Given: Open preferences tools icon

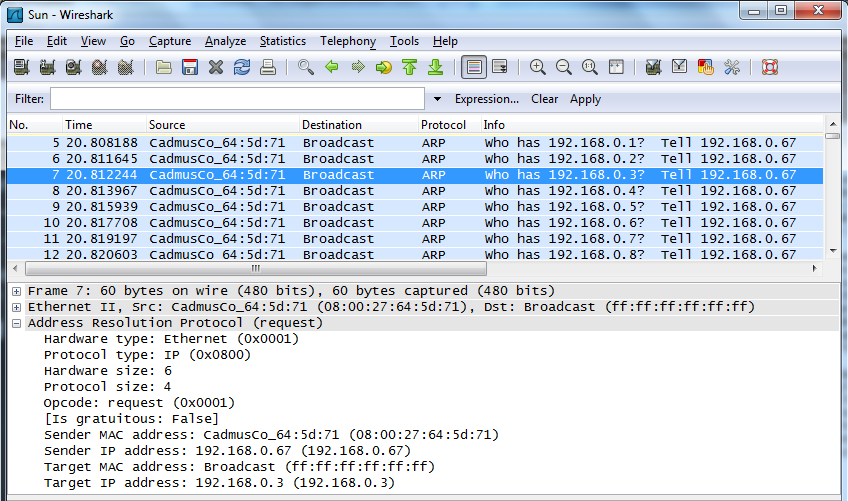Looking at the screenshot, I should pyautogui.click(x=732, y=67).
